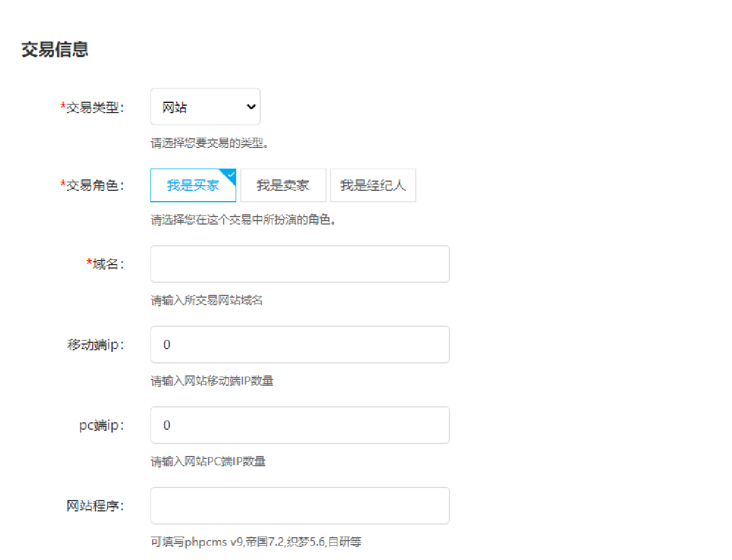
Task: Click the 交易信息 section heading
Action: [x=55, y=50]
